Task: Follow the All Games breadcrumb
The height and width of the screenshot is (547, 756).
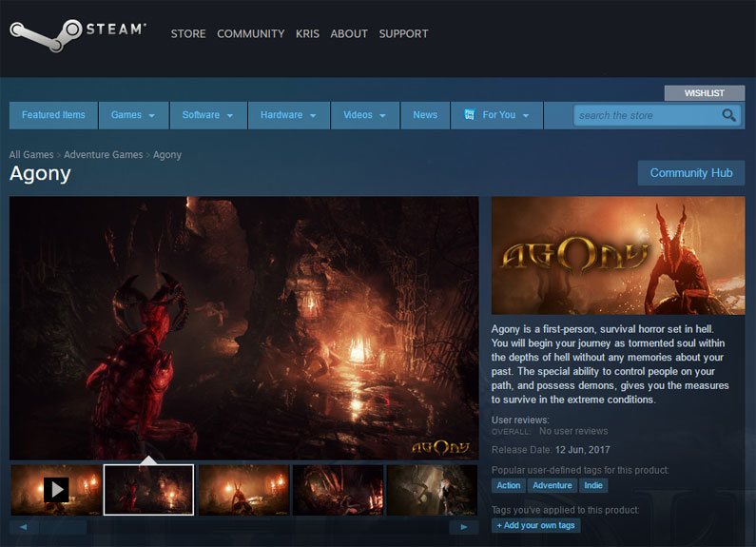Action: pos(31,155)
